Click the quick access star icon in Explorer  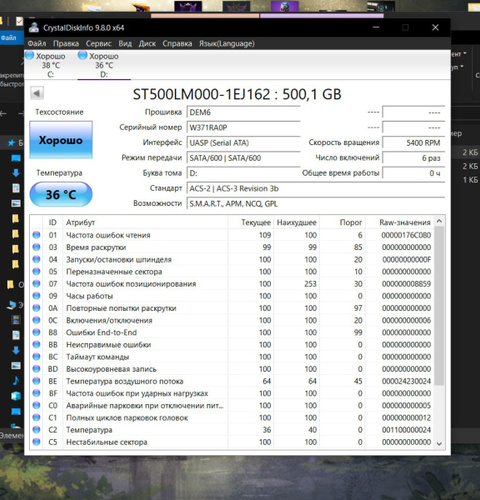[11, 143]
